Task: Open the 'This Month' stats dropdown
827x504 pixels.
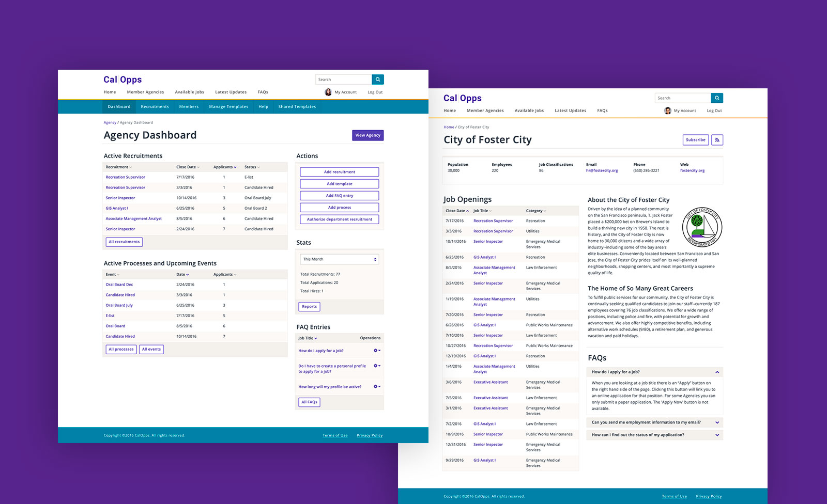Action: (x=340, y=259)
